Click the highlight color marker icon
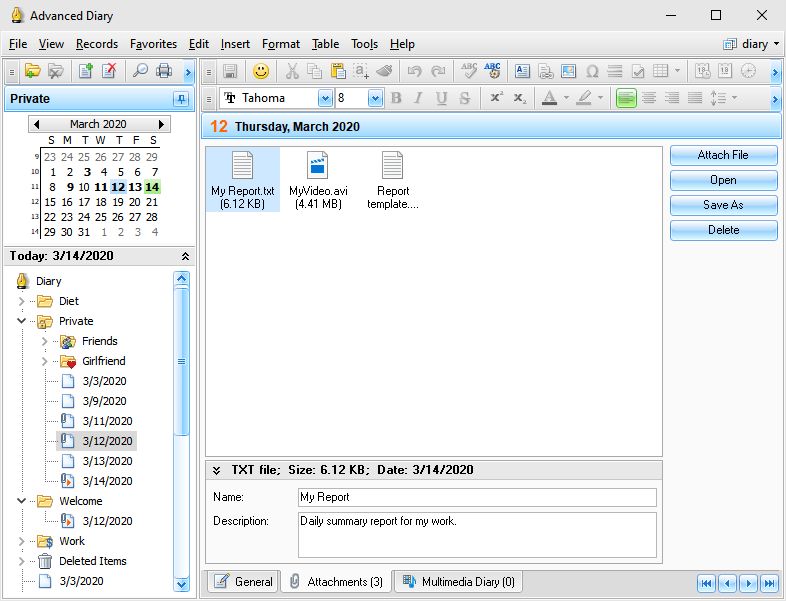This screenshot has height=601, width=786. (583, 98)
